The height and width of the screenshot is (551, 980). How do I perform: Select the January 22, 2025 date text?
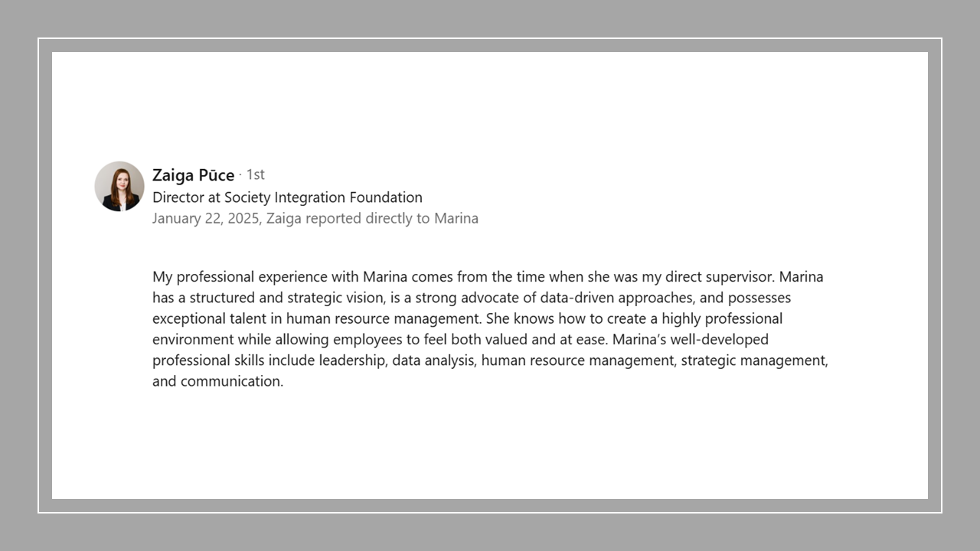(206, 219)
